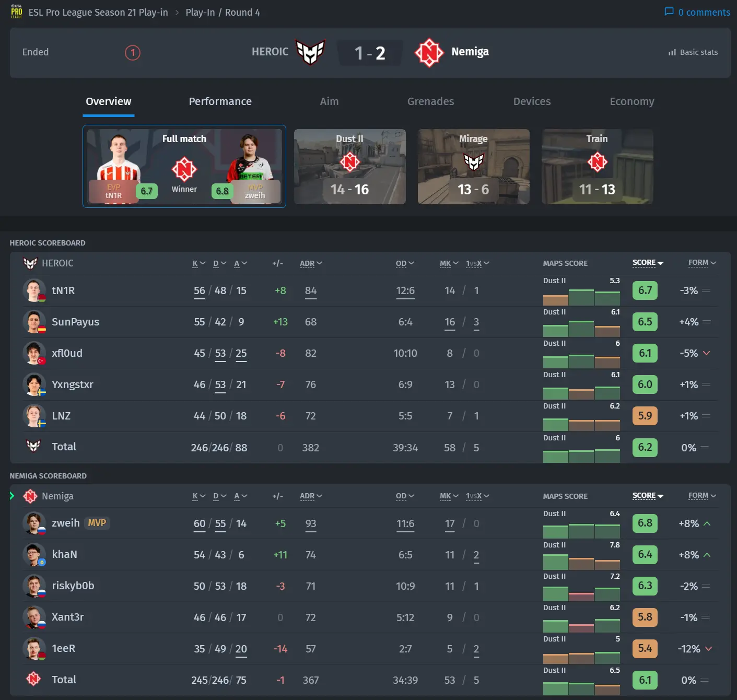Click the HEROIC team name in header
The image size is (737, 700).
point(270,52)
